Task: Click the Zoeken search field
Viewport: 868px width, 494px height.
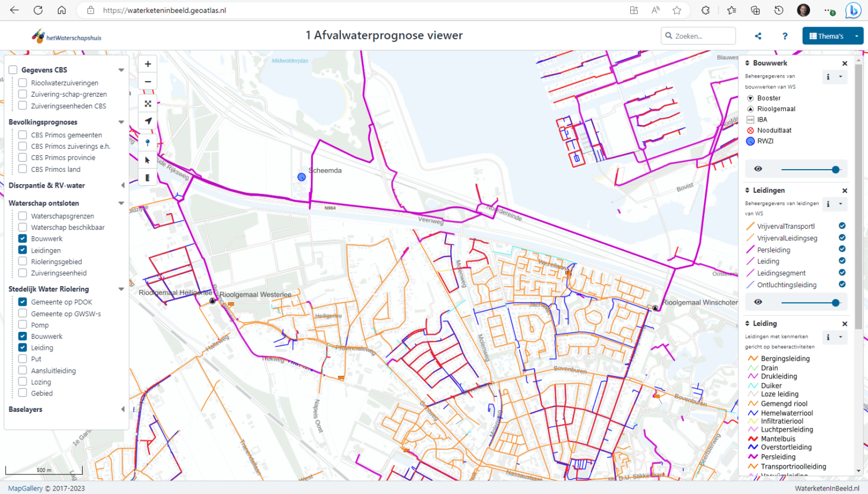Action: click(698, 35)
